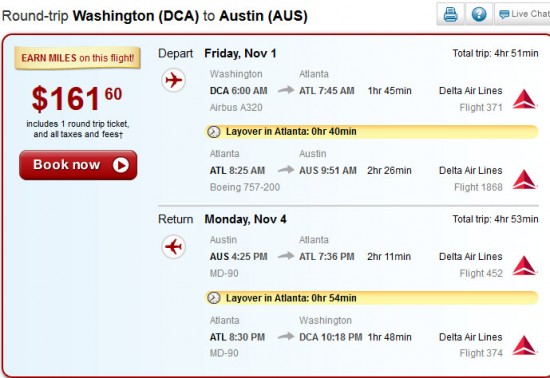Click the Flight 371 number text
The width and height of the screenshot is (550, 378).
[481, 107]
